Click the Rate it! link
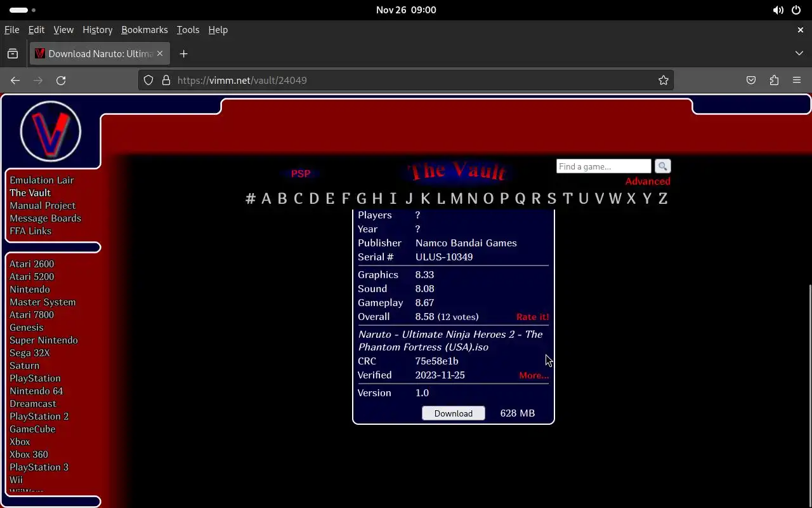The width and height of the screenshot is (812, 508). coord(533,317)
